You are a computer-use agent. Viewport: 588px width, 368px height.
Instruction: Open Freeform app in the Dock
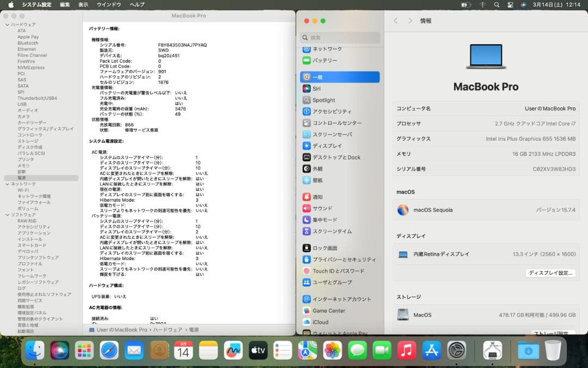coord(233,351)
